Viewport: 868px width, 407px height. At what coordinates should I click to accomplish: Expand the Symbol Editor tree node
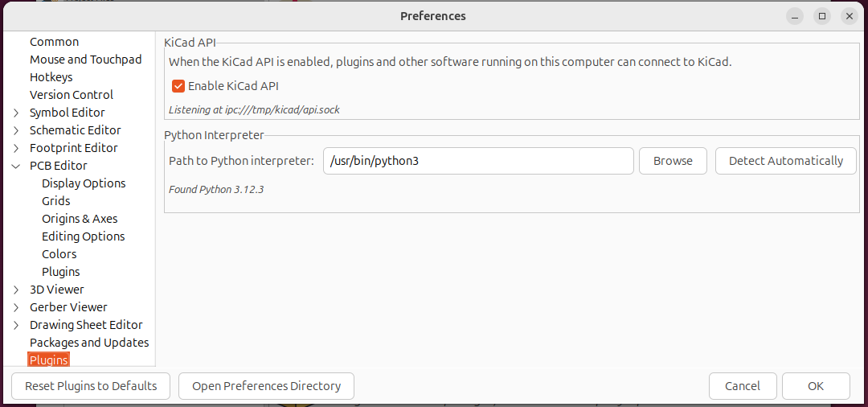click(x=16, y=113)
